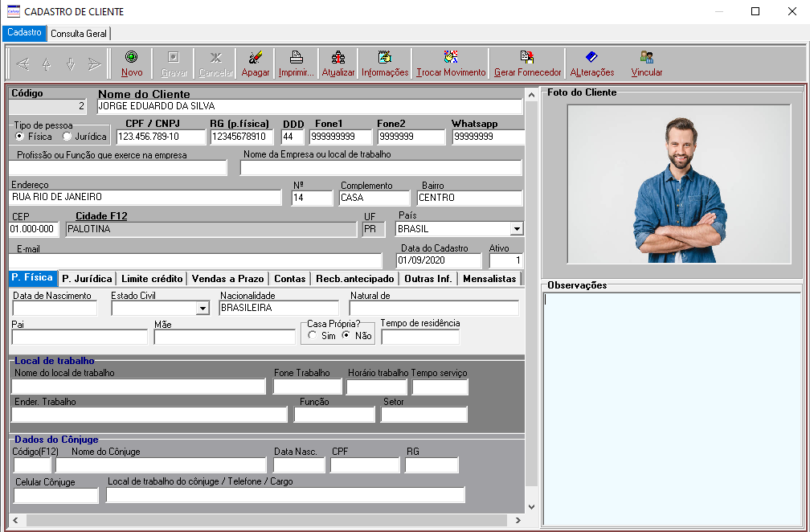Open the Alterações toolbar icon
Viewport: 810px width, 532px height.
591,57
